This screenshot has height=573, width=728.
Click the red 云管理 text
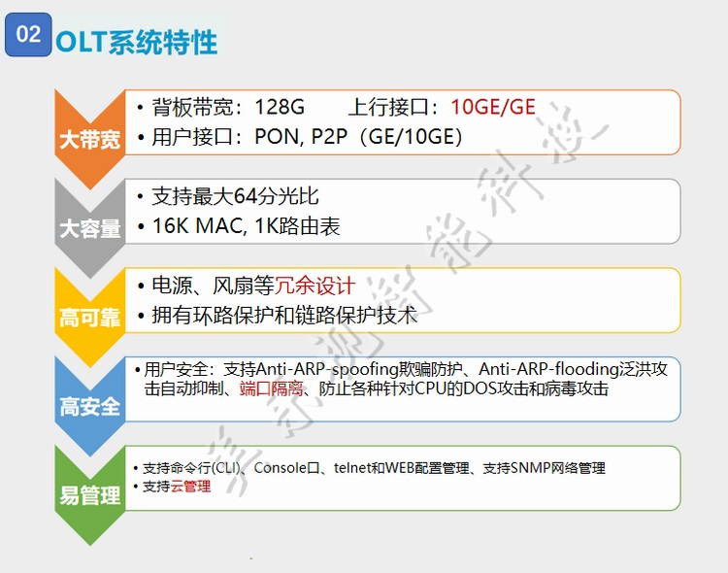click(x=190, y=487)
